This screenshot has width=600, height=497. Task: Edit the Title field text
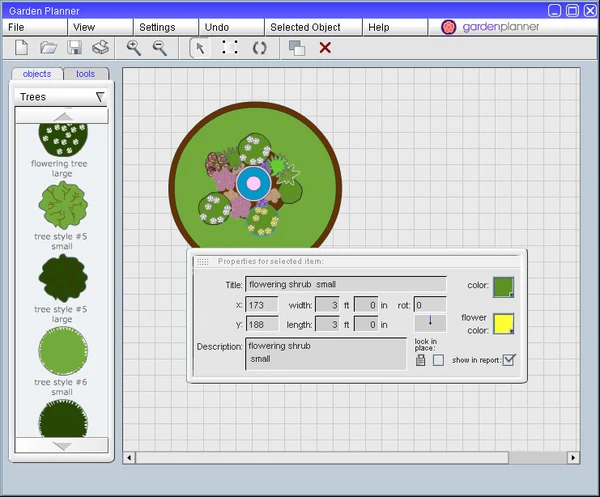pyautogui.click(x=346, y=284)
